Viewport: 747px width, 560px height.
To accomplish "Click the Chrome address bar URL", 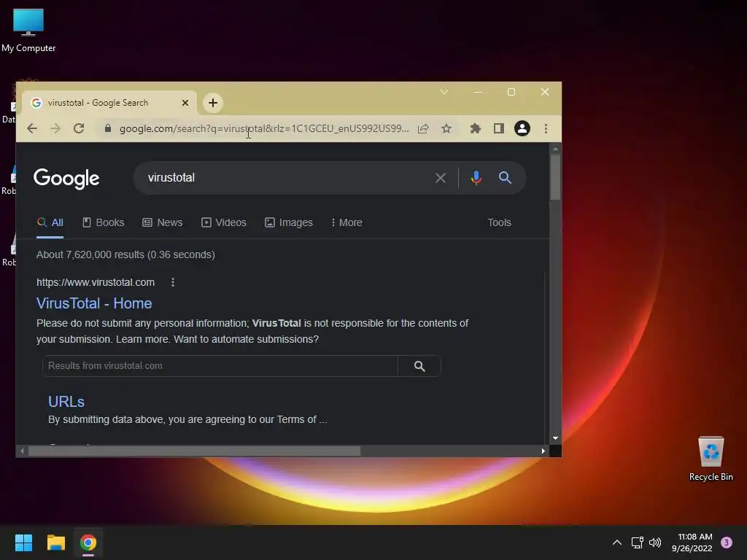I will tap(264, 128).
